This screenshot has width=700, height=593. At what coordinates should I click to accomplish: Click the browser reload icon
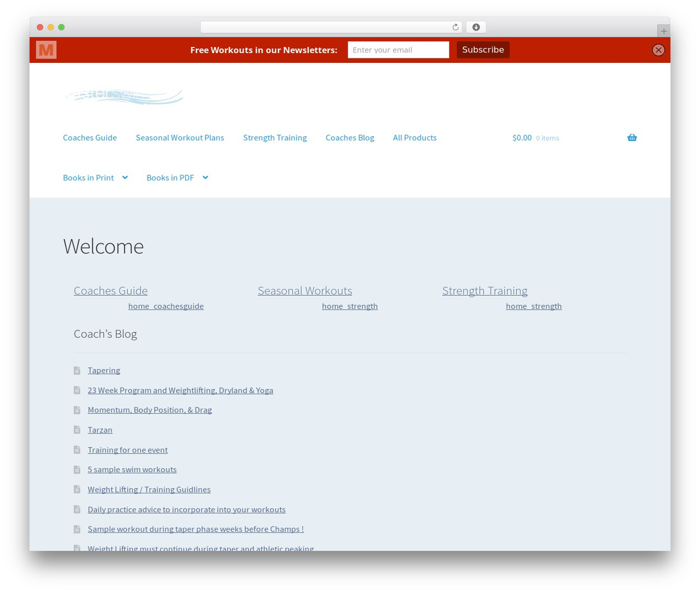pyautogui.click(x=455, y=27)
